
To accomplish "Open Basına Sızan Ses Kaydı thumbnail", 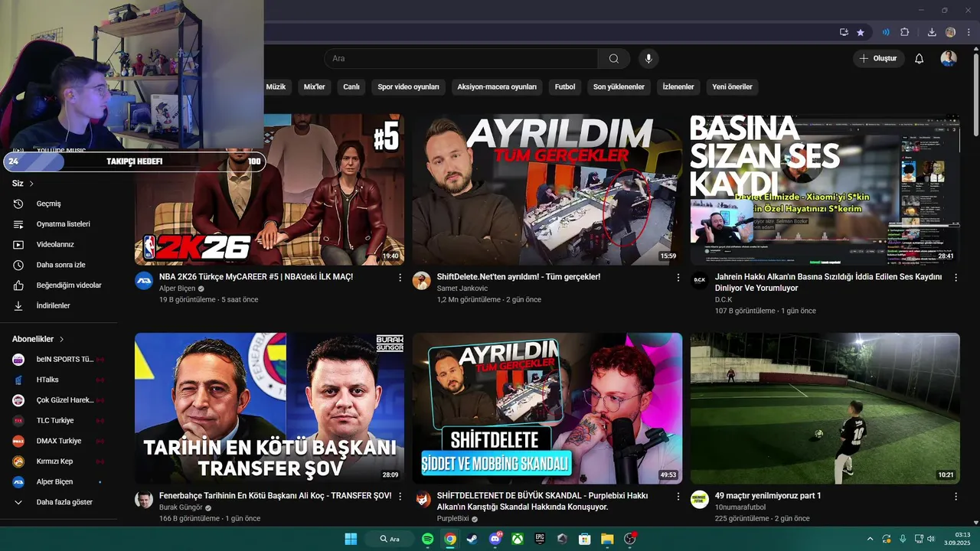I will pyautogui.click(x=825, y=190).
